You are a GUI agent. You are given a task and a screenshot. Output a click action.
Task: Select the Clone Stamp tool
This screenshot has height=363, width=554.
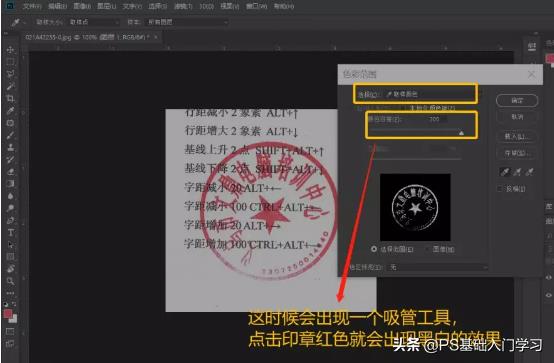click(x=10, y=147)
